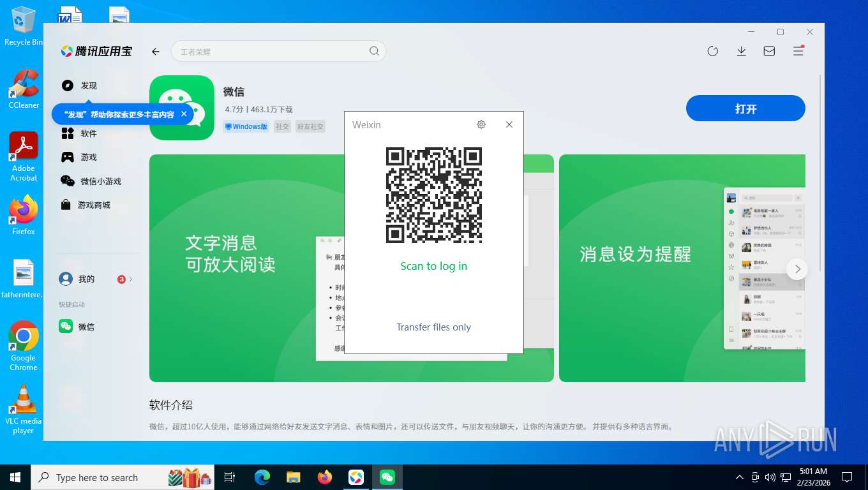Image resolution: width=868 pixels, height=490 pixels.
Task: Open VLC media player desktop shortcut
Action: (x=24, y=410)
